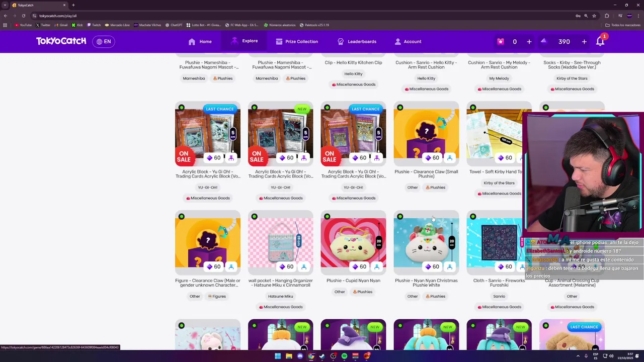Image resolution: width=644 pixels, height=362 pixels.
Task: Open the Mercado Libre bookmark
Action: tap(118, 25)
